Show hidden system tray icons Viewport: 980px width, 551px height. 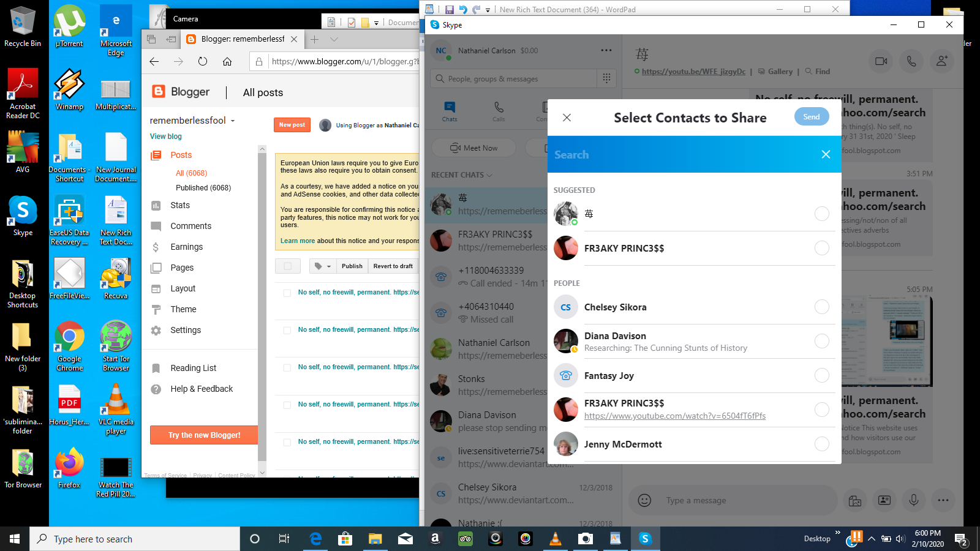pyautogui.click(x=871, y=539)
